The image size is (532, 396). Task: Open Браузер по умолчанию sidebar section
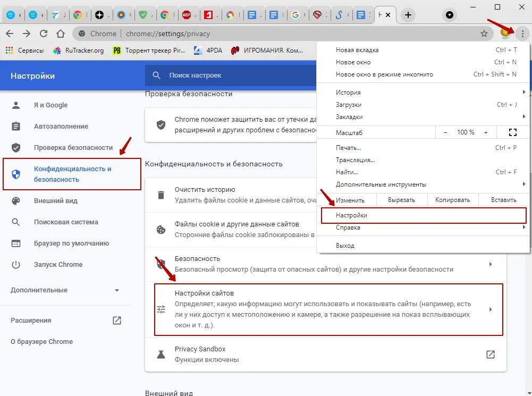click(71, 243)
